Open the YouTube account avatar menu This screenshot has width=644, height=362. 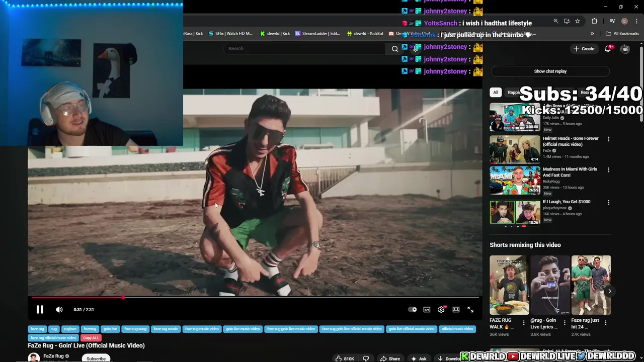[x=625, y=49]
